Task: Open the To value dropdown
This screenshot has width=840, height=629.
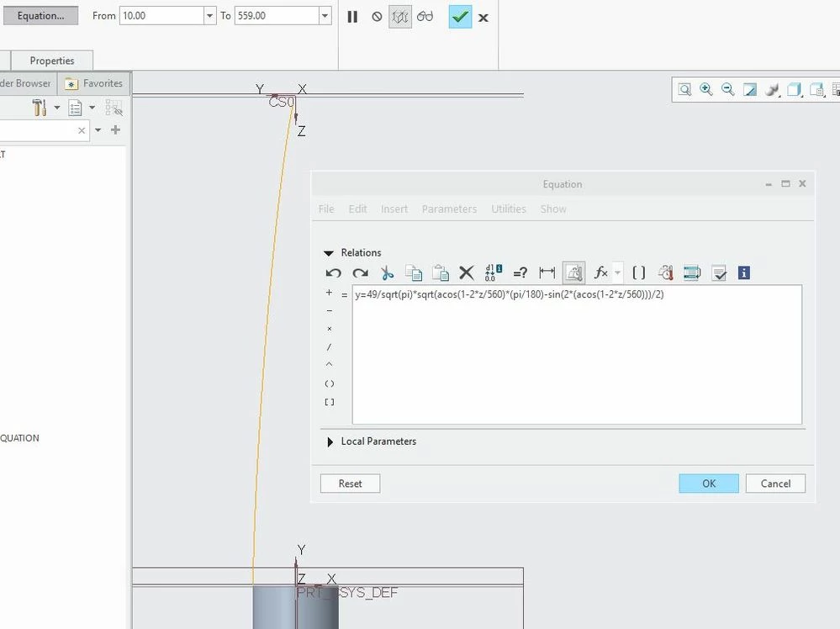Action: (x=325, y=16)
